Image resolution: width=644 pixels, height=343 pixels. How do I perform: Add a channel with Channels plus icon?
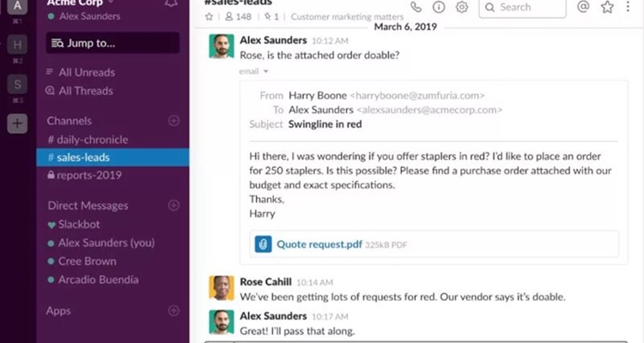click(173, 121)
